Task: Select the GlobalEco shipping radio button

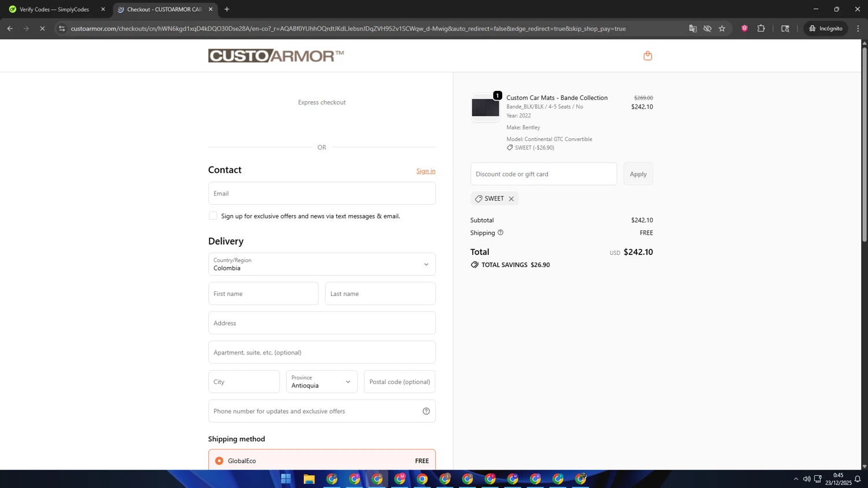Action: point(219,461)
